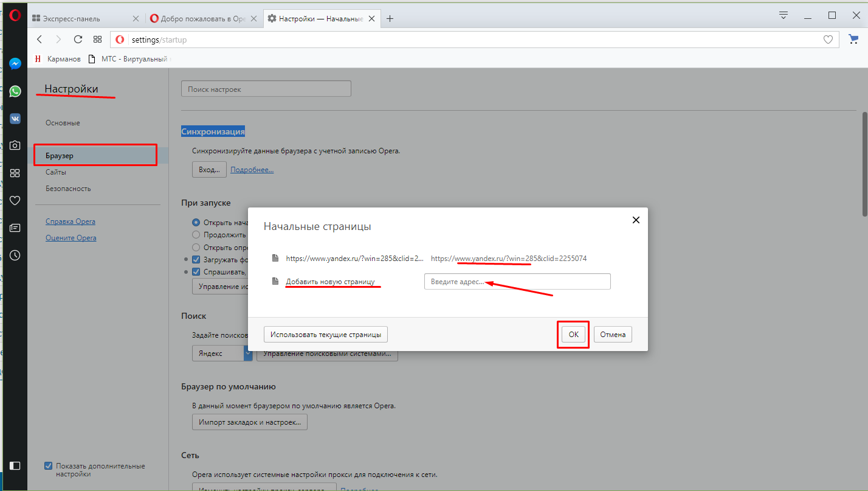Image resolution: width=868 pixels, height=491 pixels.
Task: Open Speed Dial from toolbar grid icon
Action: coord(97,40)
